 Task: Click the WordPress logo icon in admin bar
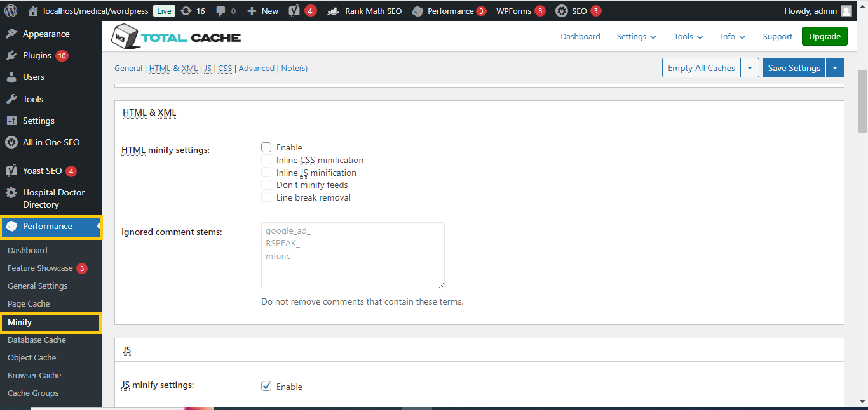point(11,11)
